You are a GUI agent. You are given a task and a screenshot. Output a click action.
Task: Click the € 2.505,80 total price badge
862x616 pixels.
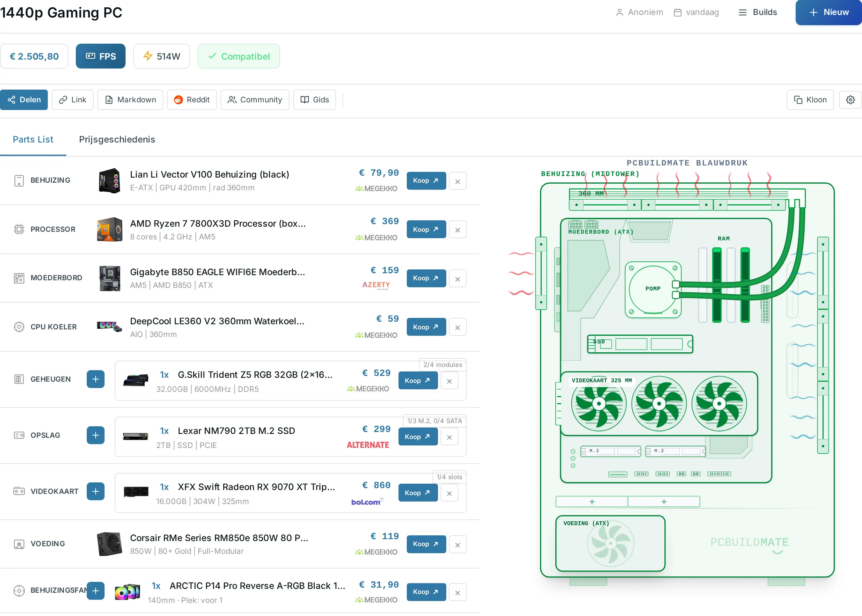click(34, 56)
